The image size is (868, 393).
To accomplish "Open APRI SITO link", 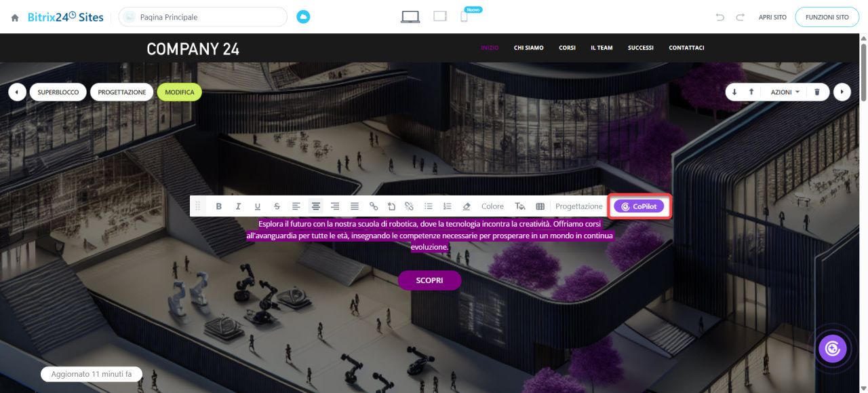I will (x=772, y=17).
